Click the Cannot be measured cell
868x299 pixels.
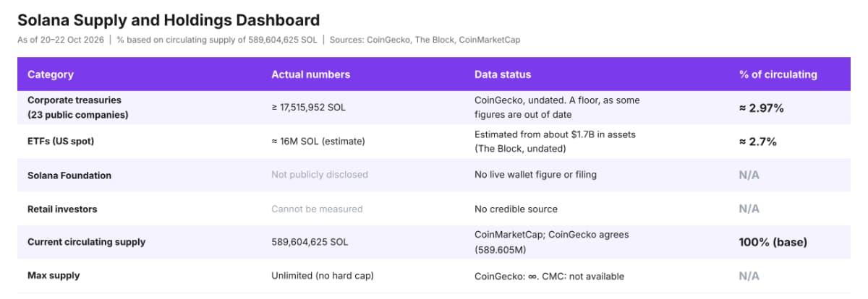tap(317, 209)
